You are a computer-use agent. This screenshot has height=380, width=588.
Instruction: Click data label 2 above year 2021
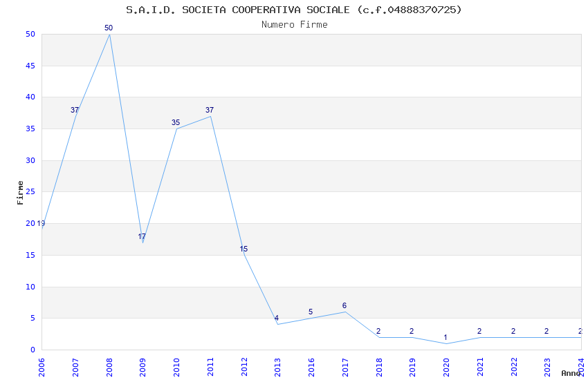[479, 332]
